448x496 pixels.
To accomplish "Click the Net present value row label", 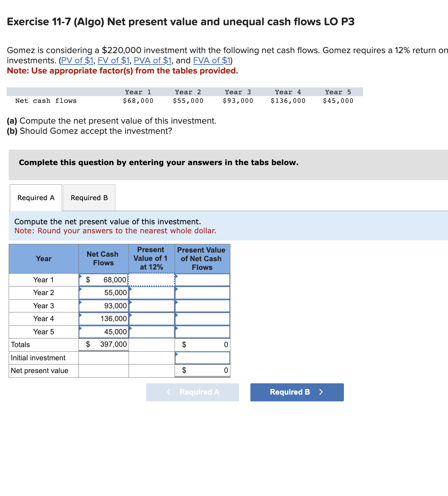I will [40, 370].
